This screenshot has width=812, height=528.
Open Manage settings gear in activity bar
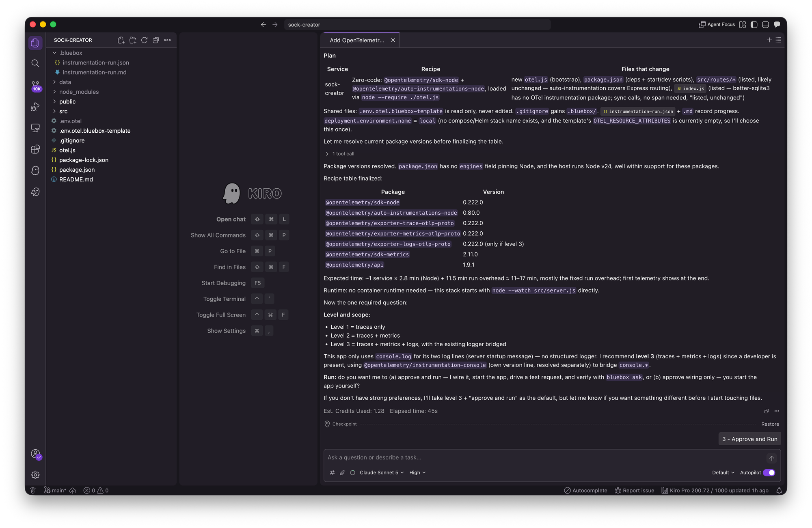[35, 475]
